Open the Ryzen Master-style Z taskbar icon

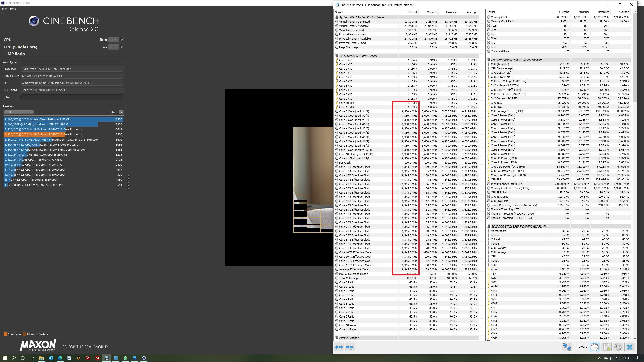click(x=88, y=358)
